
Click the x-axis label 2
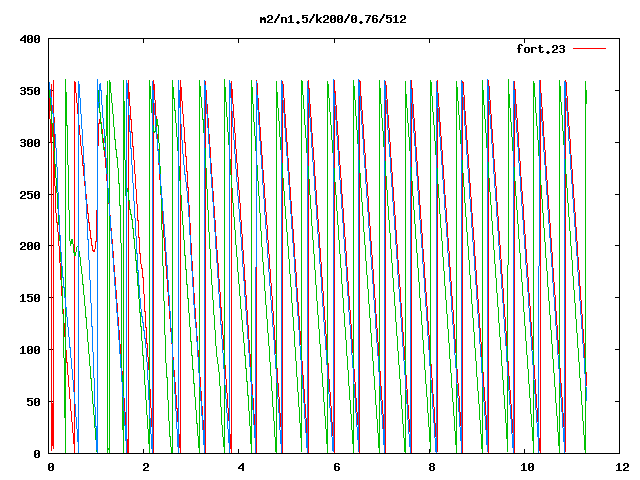click(146, 467)
